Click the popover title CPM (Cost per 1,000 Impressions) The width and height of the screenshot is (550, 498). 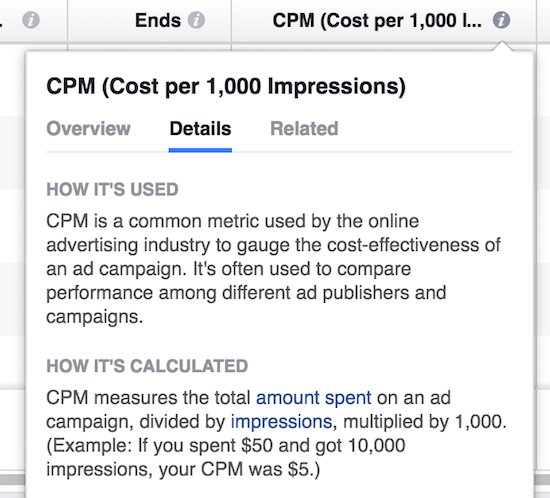pos(226,86)
